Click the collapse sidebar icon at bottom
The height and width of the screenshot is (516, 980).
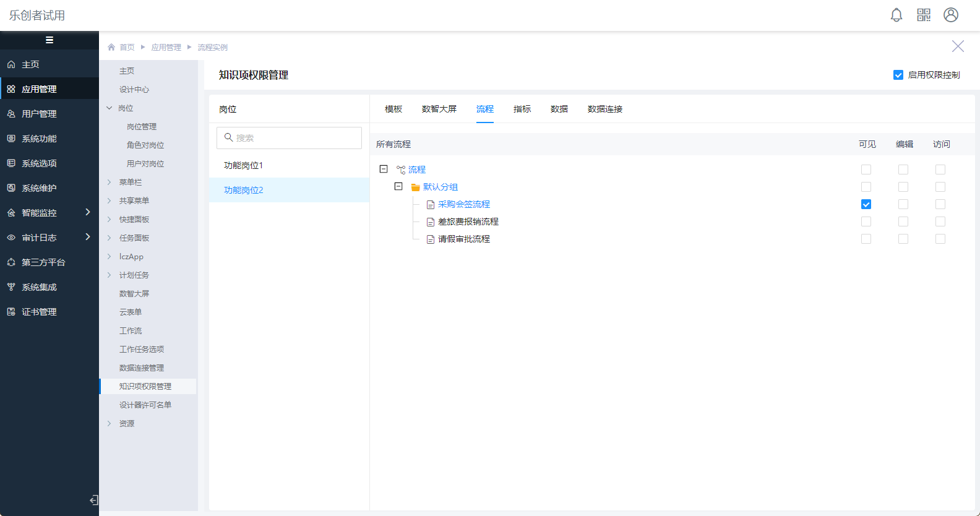click(x=93, y=500)
